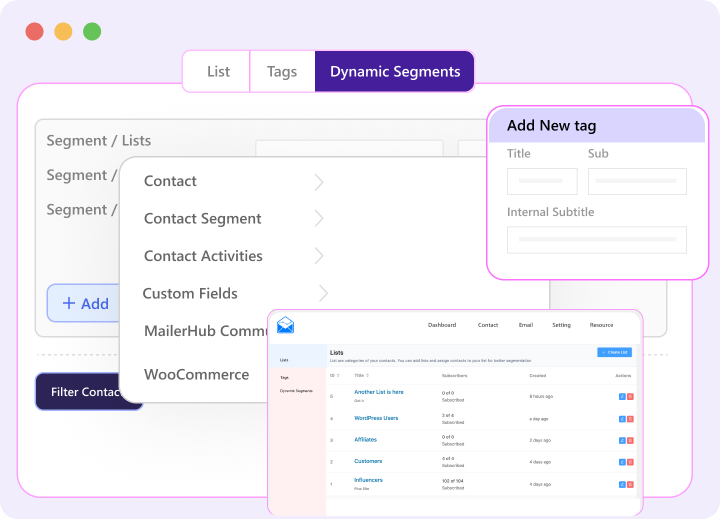Expand the Custom Fields submenu arrow
This screenshot has height=519, width=720.
(323, 293)
